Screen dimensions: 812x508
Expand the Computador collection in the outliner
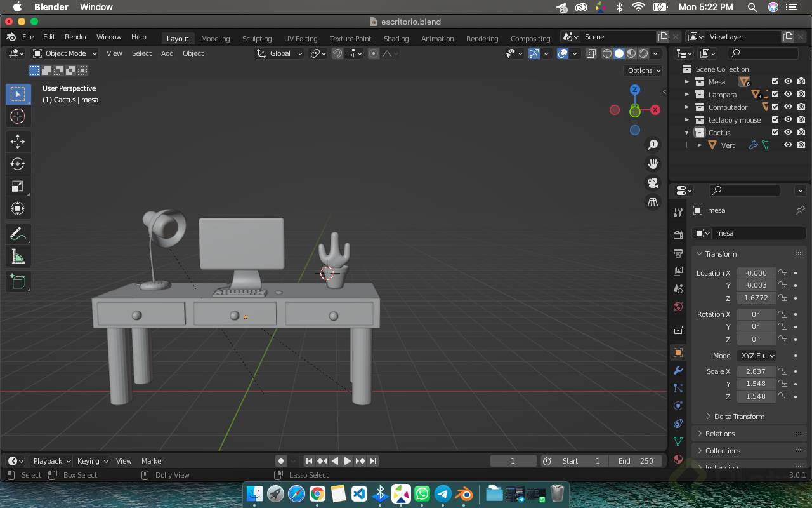click(687, 107)
